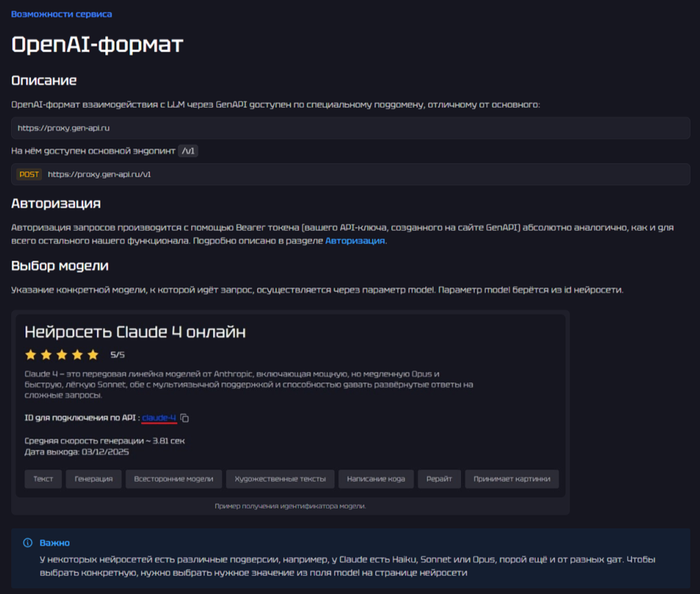Click the inline /v1 code snippet
Screen dimensions: 700x594
point(188,151)
